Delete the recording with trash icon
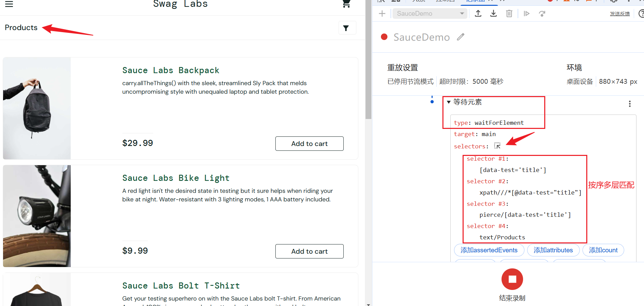The image size is (644, 306). [509, 14]
